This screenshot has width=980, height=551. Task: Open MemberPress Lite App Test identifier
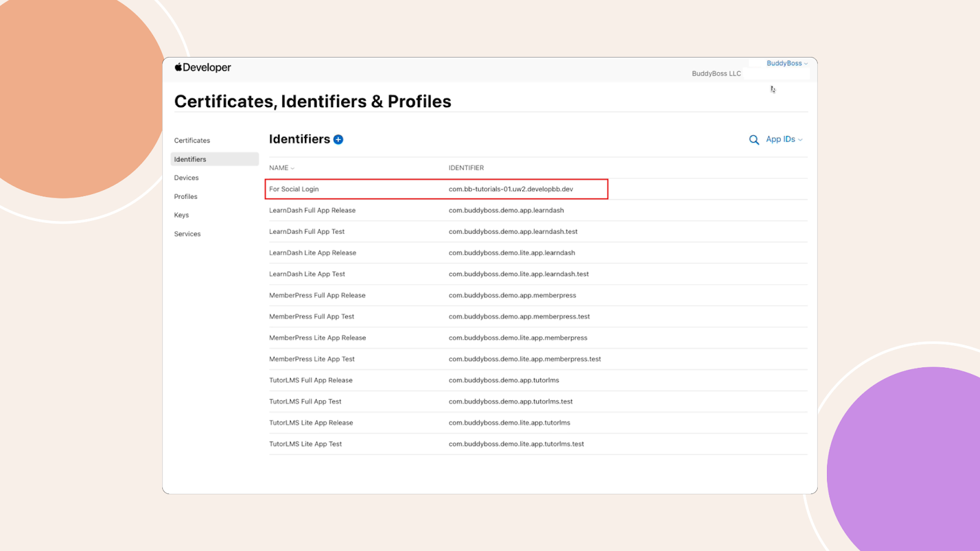point(312,359)
